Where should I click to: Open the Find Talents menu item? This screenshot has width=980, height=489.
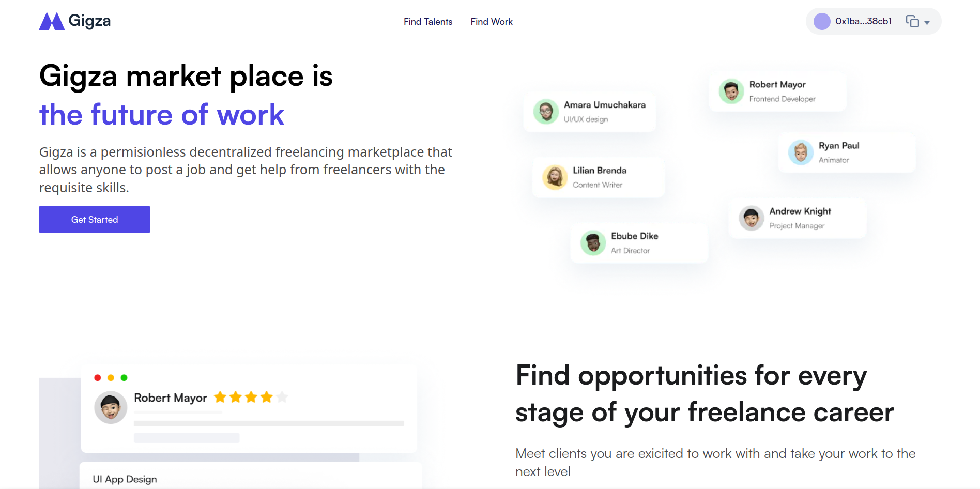coord(428,22)
